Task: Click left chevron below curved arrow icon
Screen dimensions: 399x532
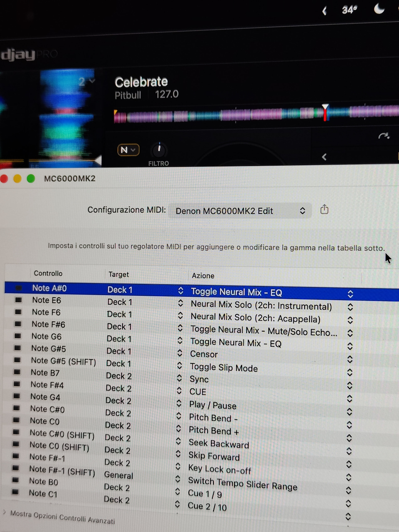Action: [324, 157]
